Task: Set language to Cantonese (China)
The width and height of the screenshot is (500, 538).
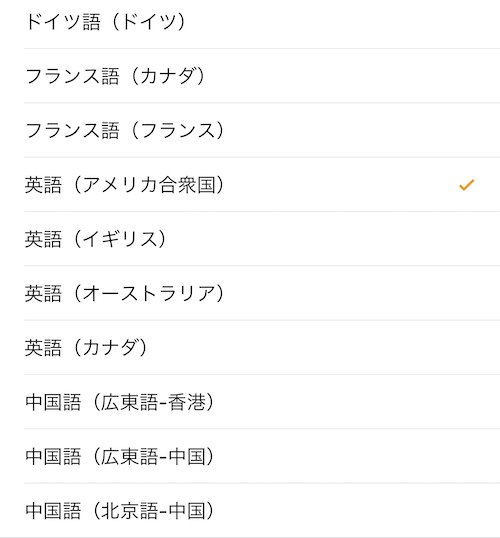Action: 262,456
